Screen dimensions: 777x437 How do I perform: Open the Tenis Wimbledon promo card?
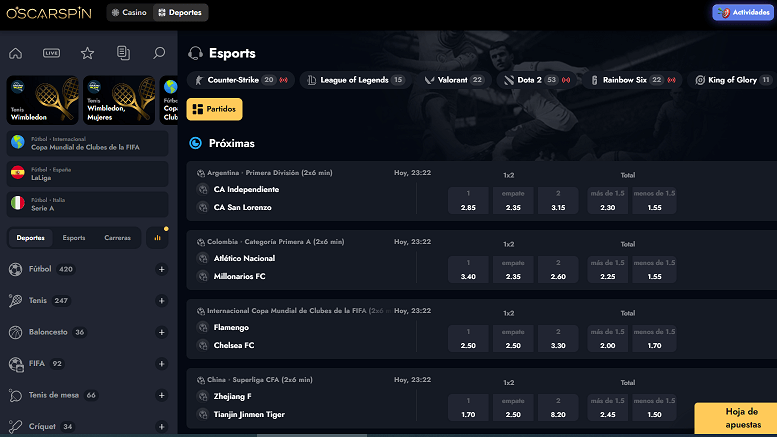click(42, 101)
